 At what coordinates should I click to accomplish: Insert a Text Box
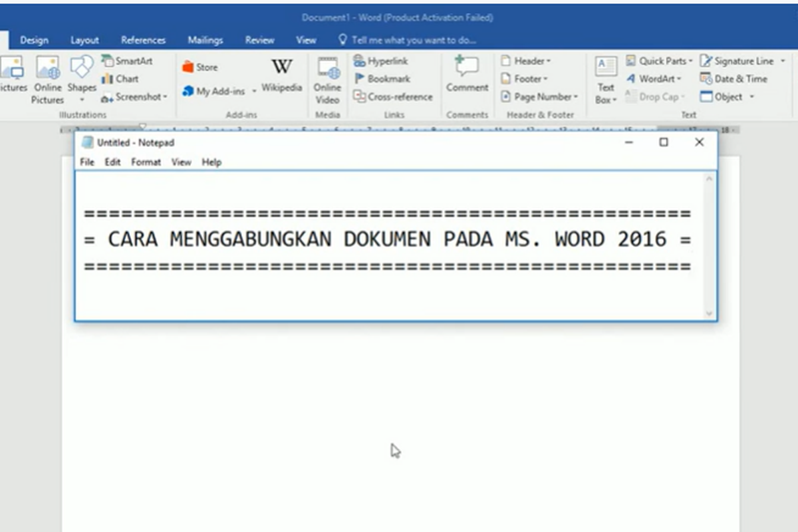[604, 78]
